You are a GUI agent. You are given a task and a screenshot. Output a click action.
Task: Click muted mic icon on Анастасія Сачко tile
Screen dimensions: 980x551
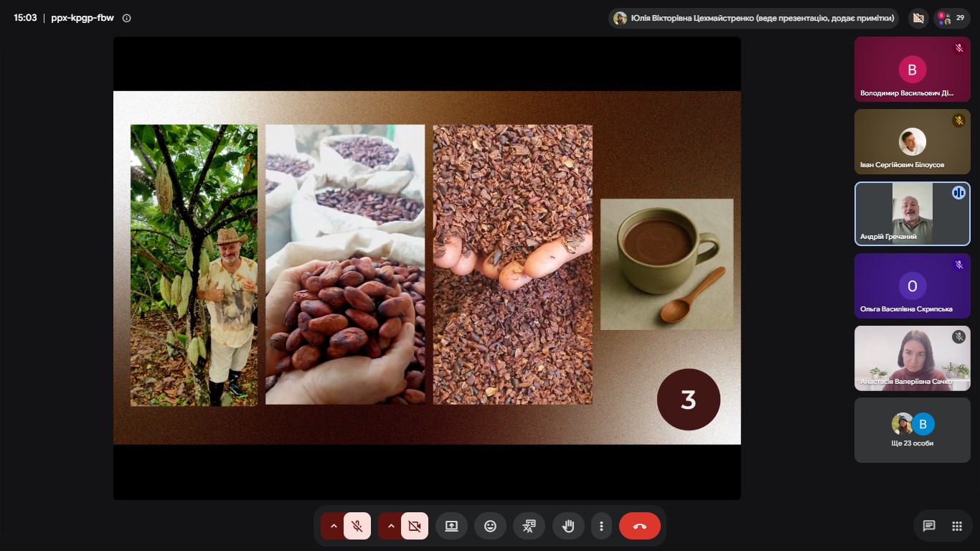click(958, 336)
